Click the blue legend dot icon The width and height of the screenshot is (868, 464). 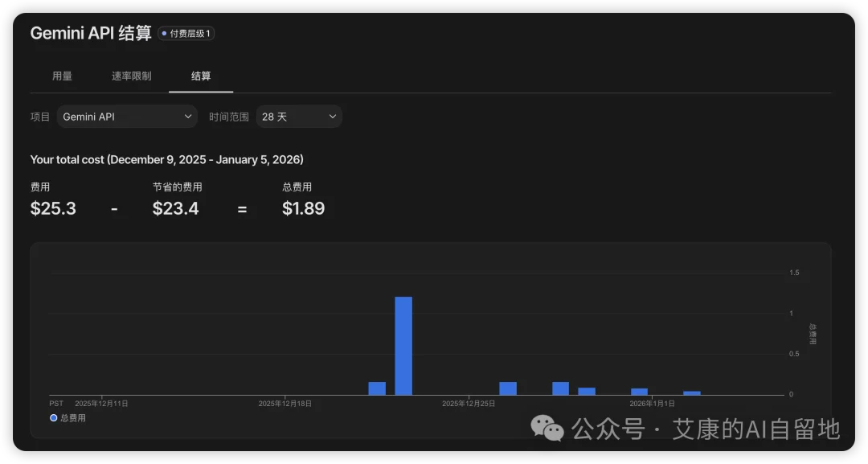click(52, 417)
